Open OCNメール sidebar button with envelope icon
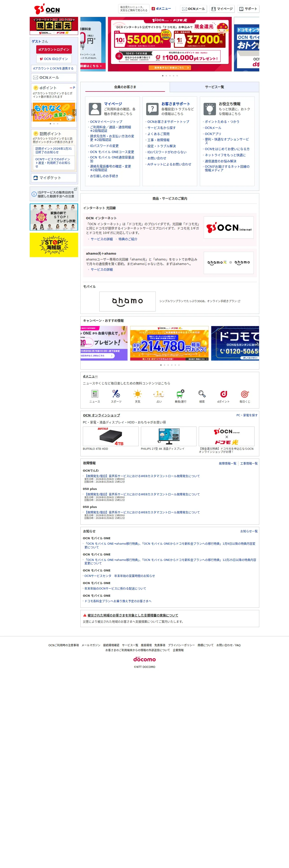 pyautogui.click(x=54, y=78)
